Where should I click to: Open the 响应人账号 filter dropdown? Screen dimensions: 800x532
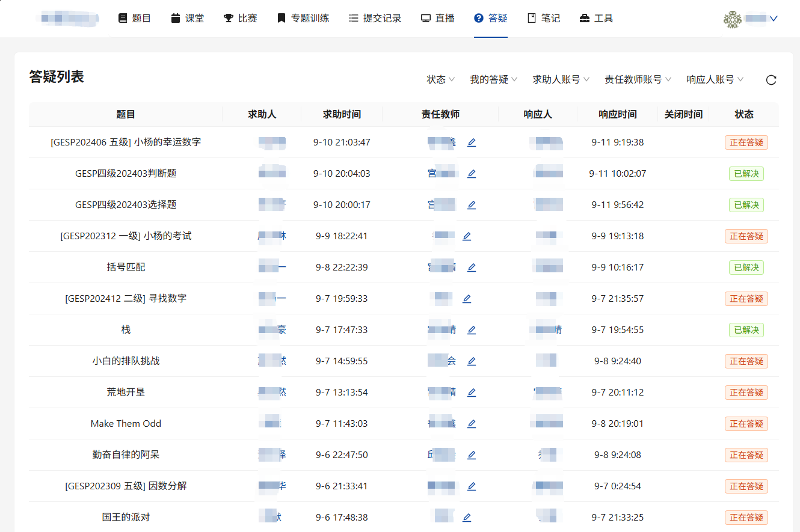click(x=715, y=79)
